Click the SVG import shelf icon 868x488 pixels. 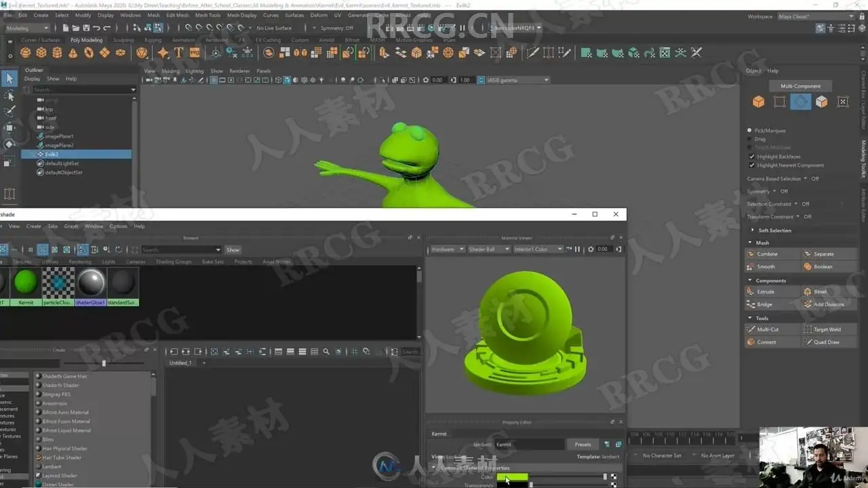pos(195,53)
